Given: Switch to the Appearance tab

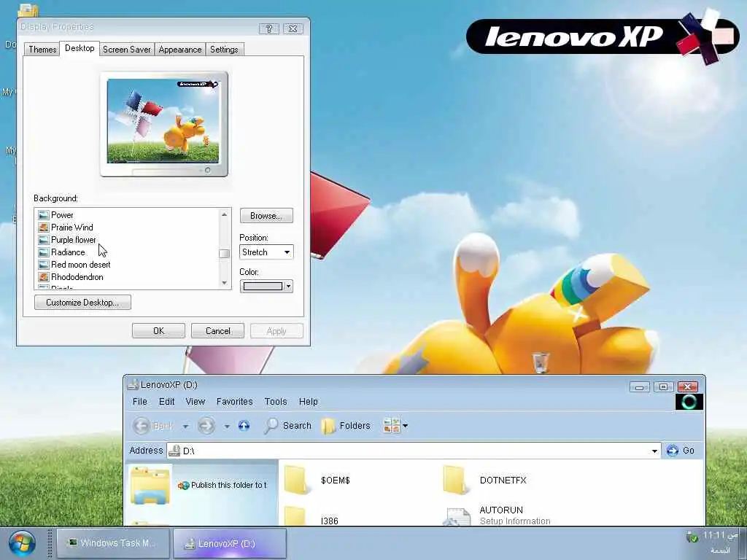Looking at the screenshot, I should point(180,50).
